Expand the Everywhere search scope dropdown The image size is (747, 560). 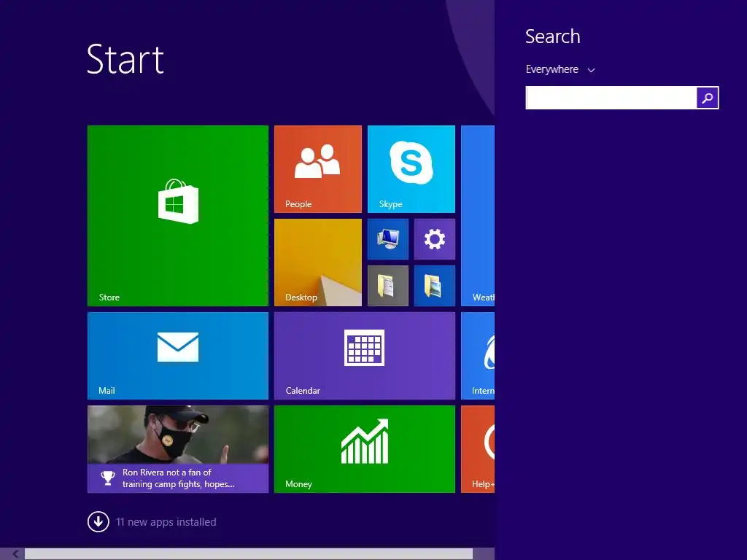coord(560,69)
